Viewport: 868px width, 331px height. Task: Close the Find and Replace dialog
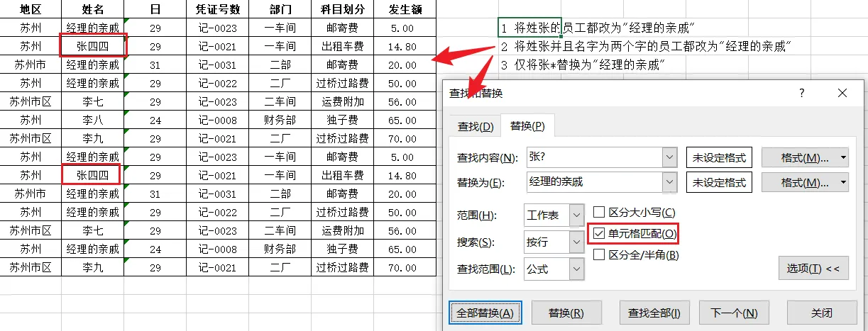pos(842,94)
